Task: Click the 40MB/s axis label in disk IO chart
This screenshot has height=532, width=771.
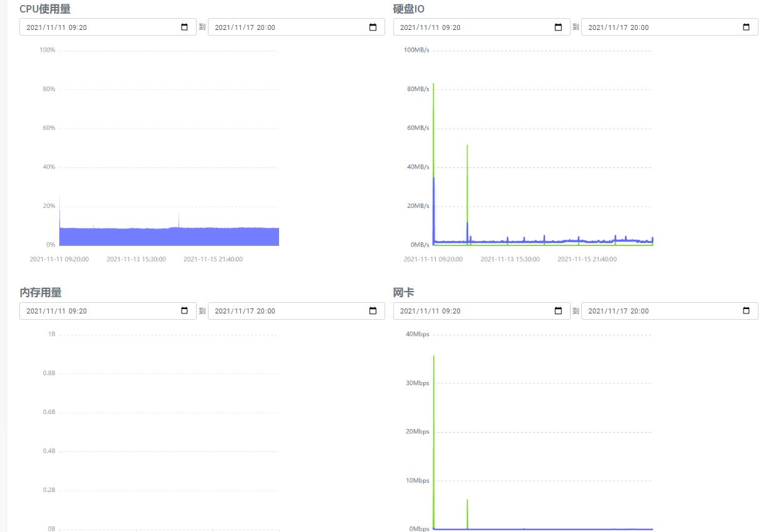Action: [418, 167]
